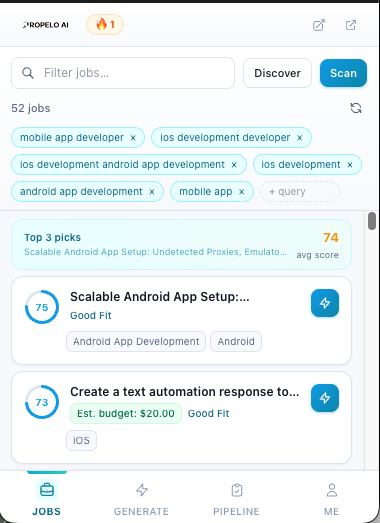Open the Discover button

point(277,73)
